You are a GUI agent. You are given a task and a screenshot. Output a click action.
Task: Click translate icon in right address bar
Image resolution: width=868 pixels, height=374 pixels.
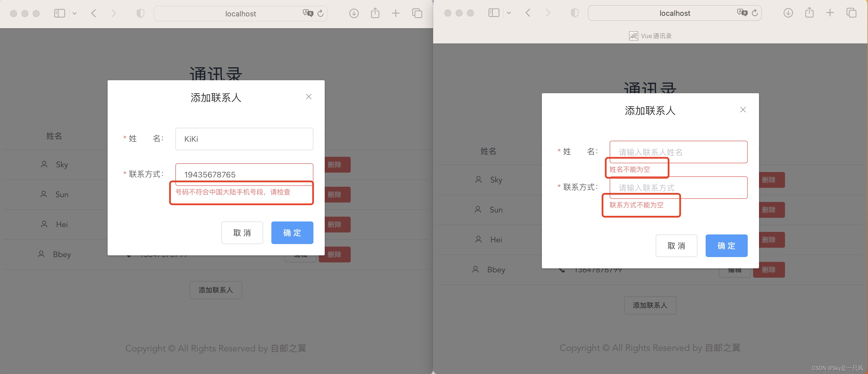pos(742,13)
